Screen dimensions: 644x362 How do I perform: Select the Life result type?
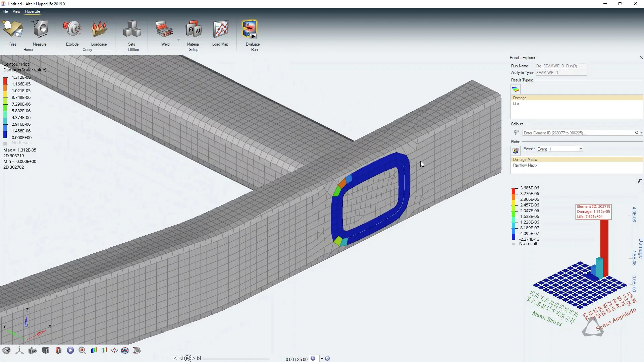pyautogui.click(x=516, y=104)
